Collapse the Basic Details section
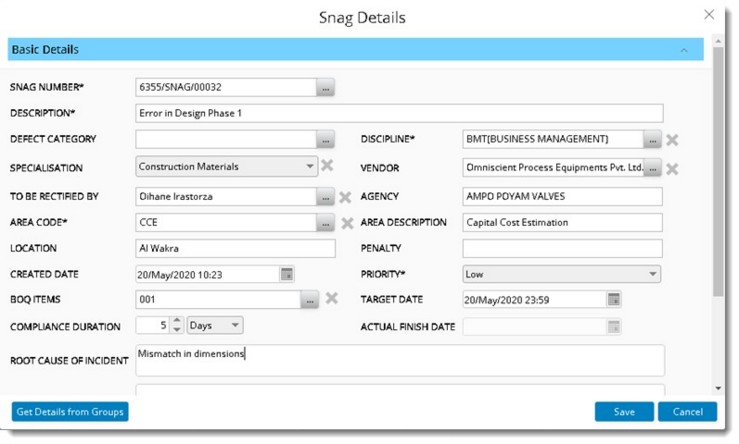The height and width of the screenshot is (444, 739). click(684, 50)
